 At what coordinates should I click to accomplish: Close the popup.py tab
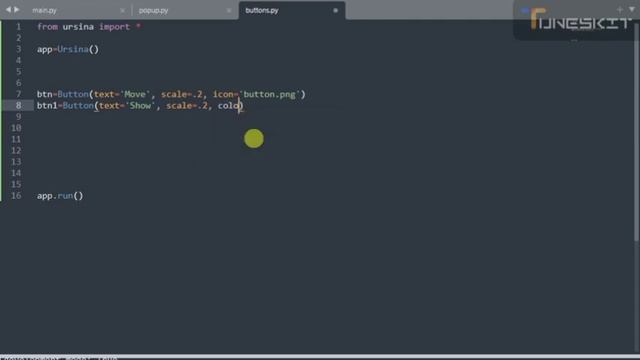coord(229,11)
